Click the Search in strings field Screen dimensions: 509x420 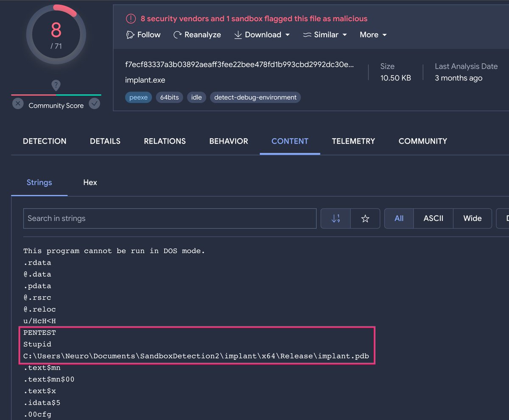pyautogui.click(x=170, y=218)
